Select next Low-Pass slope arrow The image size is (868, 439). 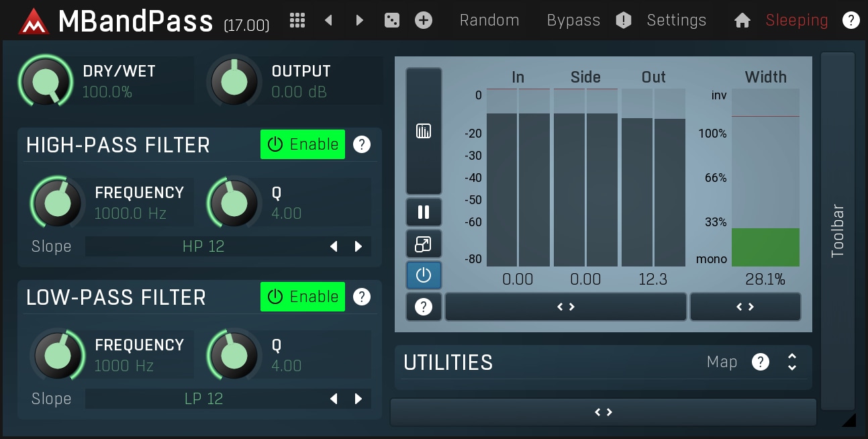pyautogui.click(x=358, y=399)
